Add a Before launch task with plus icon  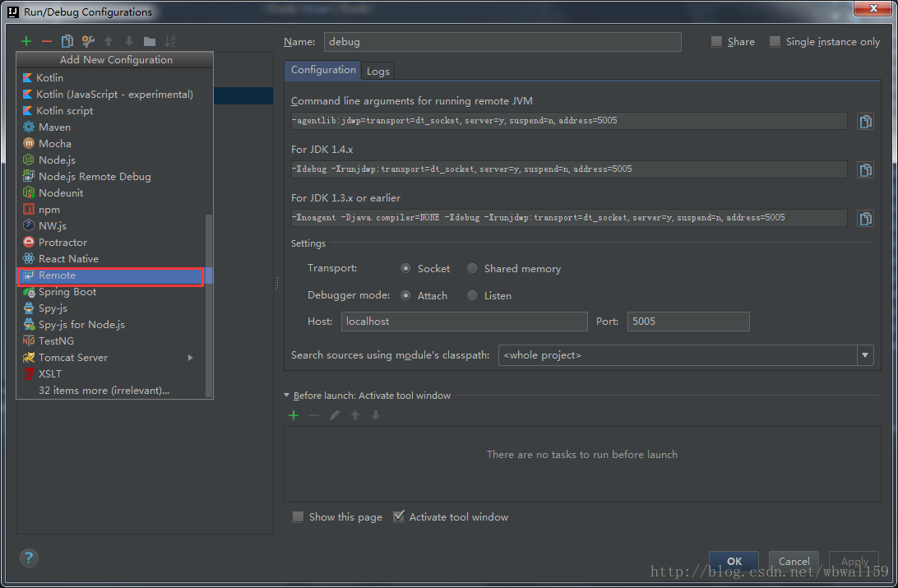[x=294, y=415]
